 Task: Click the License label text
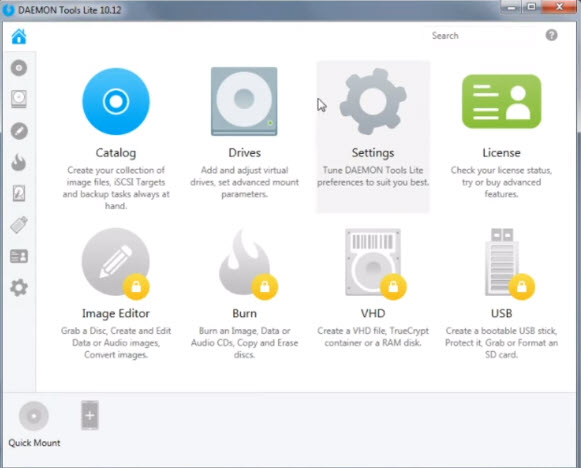pyautogui.click(x=501, y=153)
